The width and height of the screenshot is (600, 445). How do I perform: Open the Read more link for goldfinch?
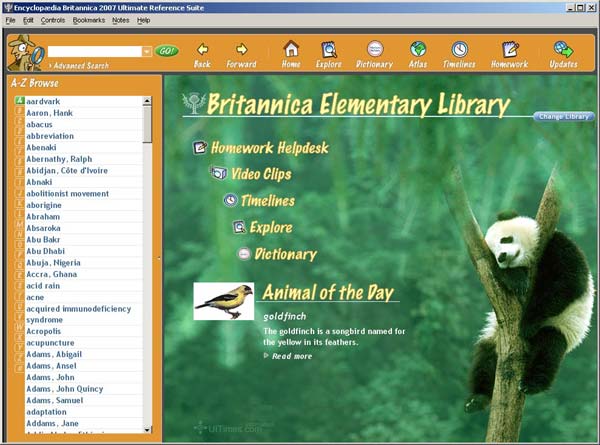(x=292, y=356)
